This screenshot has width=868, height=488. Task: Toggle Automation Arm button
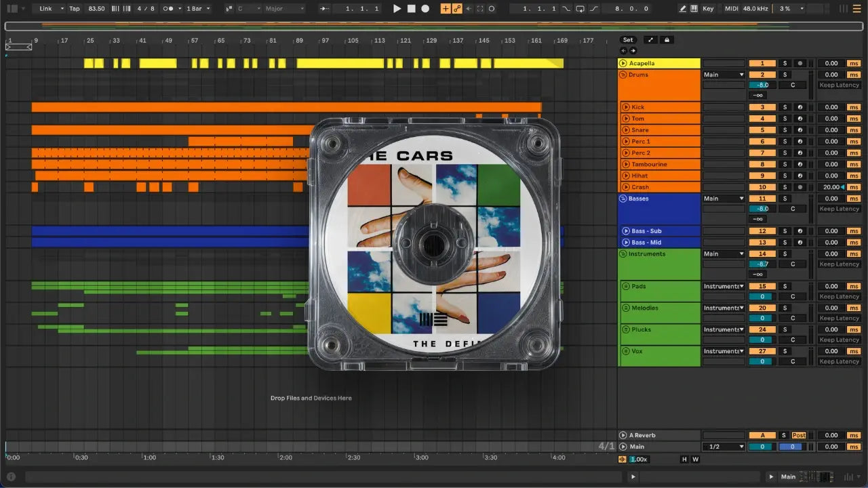click(x=457, y=9)
